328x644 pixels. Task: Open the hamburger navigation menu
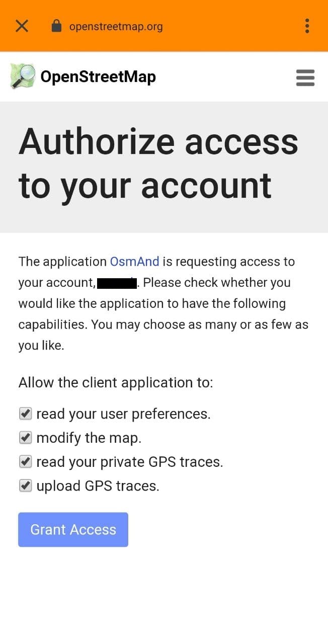click(x=305, y=78)
